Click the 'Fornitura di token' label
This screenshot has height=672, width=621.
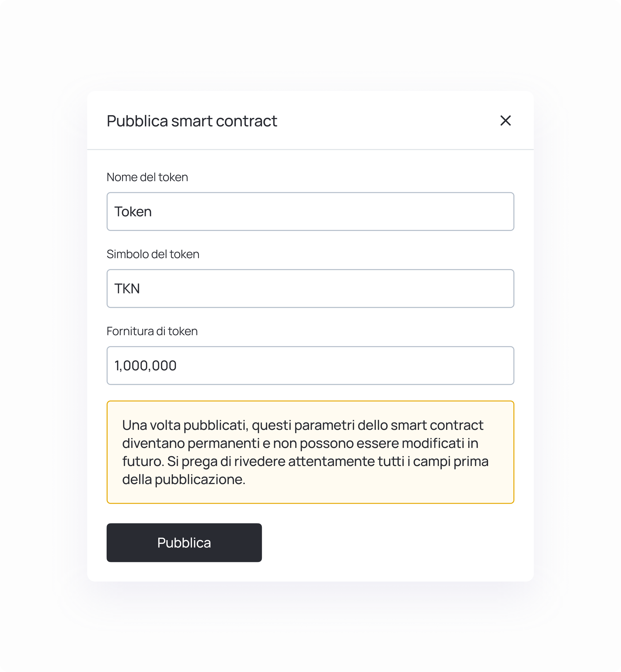point(152,331)
